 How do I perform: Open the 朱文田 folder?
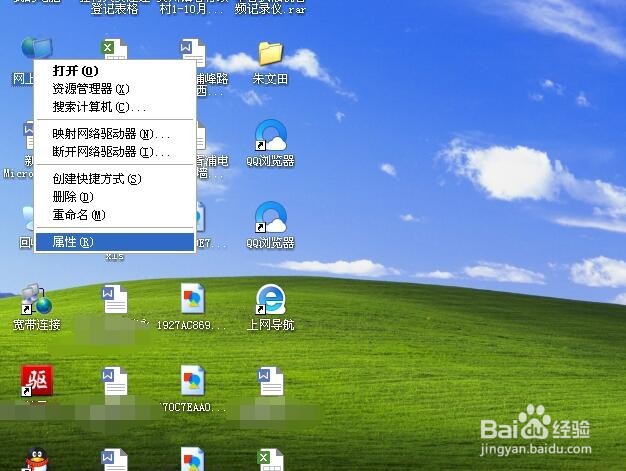tap(270, 54)
